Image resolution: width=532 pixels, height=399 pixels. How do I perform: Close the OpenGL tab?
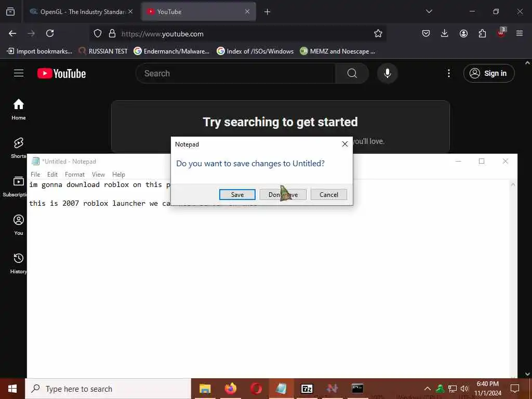(x=130, y=11)
